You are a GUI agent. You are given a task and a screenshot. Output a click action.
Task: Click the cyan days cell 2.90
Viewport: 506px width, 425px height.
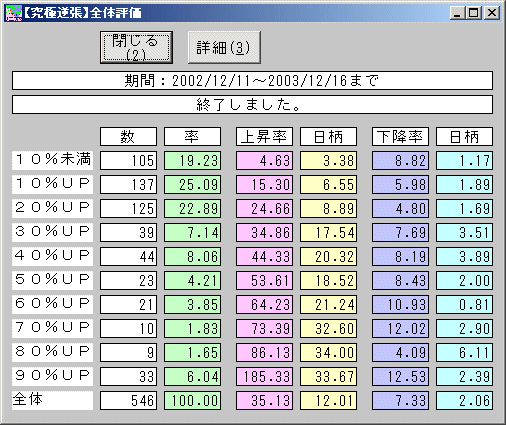(x=464, y=328)
